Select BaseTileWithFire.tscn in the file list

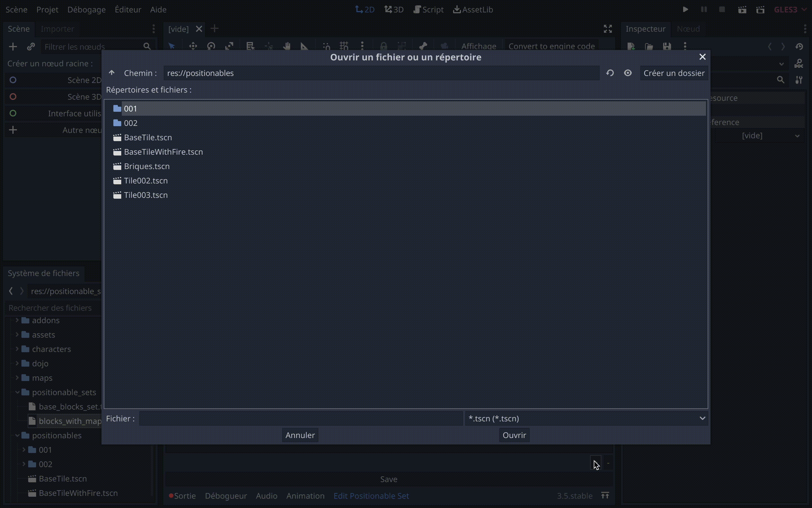pyautogui.click(x=409, y=152)
